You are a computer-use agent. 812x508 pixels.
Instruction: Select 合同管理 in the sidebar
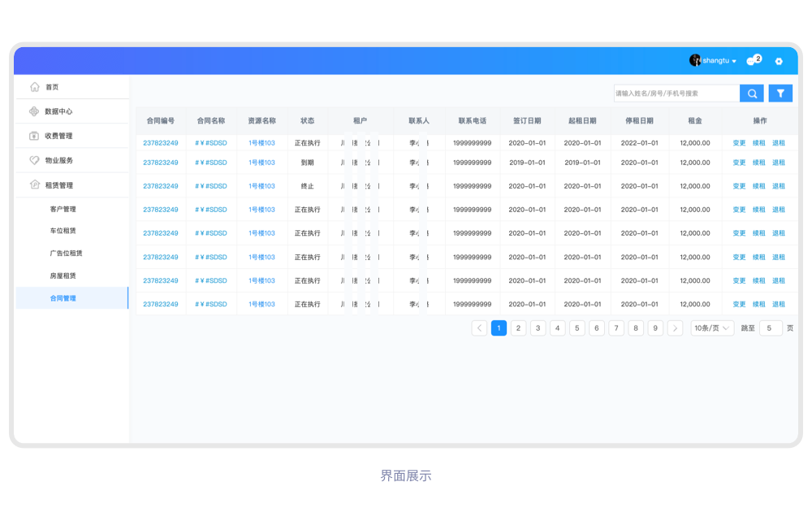click(x=63, y=298)
